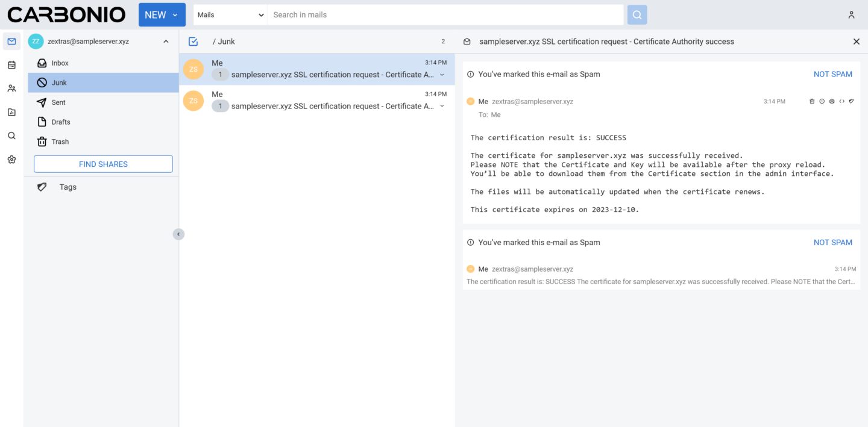
Task: Toggle the second conversation's ZS avatar
Action: tap(193, 100)
